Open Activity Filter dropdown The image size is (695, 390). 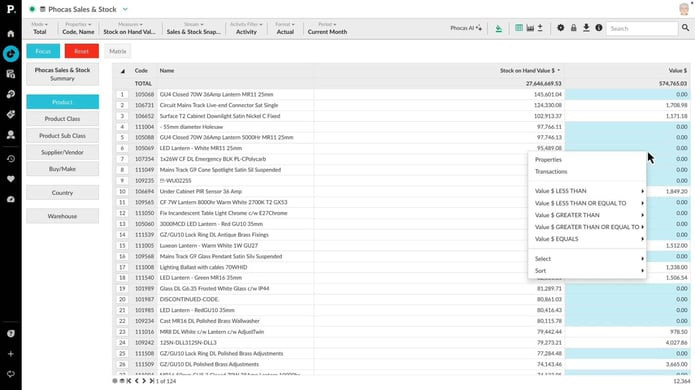246,28
